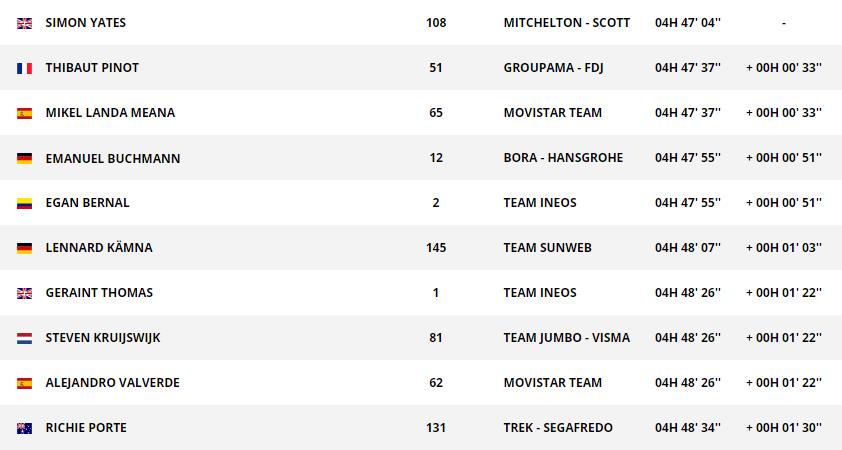Click the Bora - Hansgrohe team name
This screenshot has height=450, width=842.
563,158
